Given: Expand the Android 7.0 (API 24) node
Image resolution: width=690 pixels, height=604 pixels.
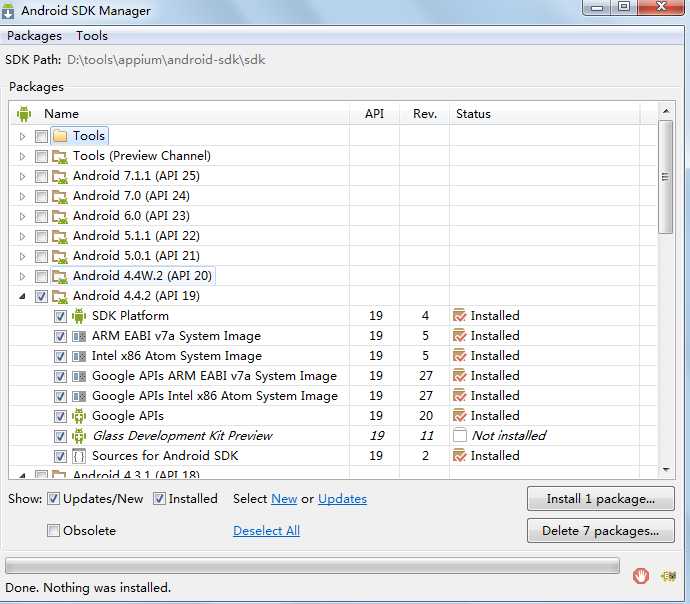Looking at the screenshot, I should tap(22, 196).
